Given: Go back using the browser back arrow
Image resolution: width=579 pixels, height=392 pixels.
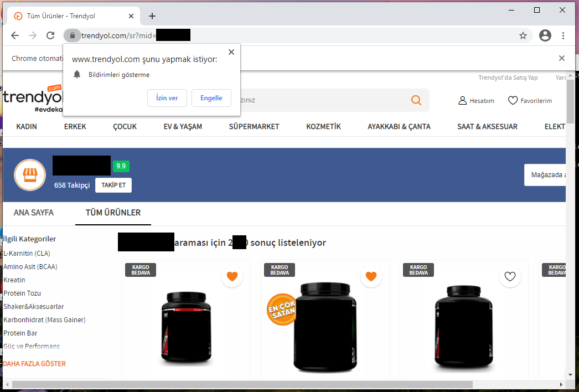Looking at the screenshot, I should [x=15, y=35].
